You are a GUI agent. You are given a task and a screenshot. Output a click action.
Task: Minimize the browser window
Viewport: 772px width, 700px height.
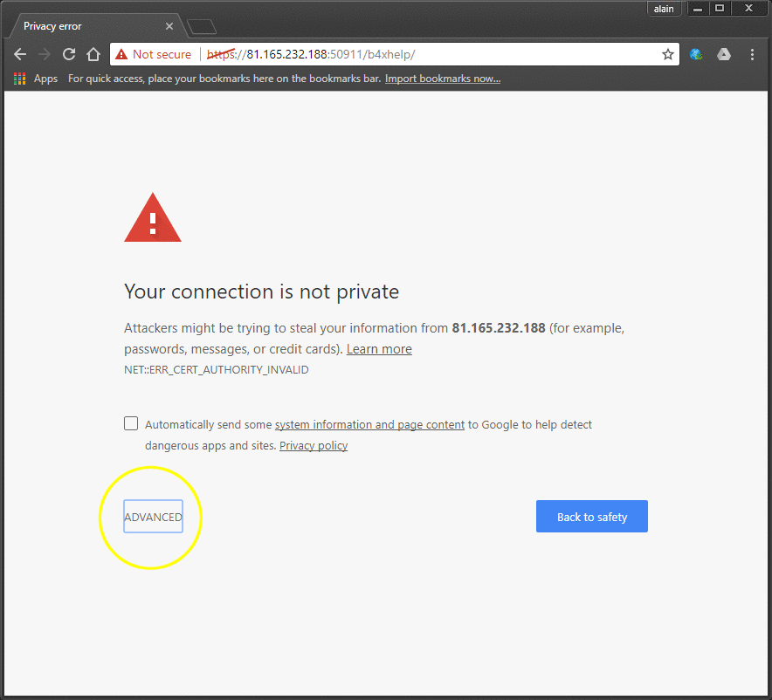click(697, 9)
